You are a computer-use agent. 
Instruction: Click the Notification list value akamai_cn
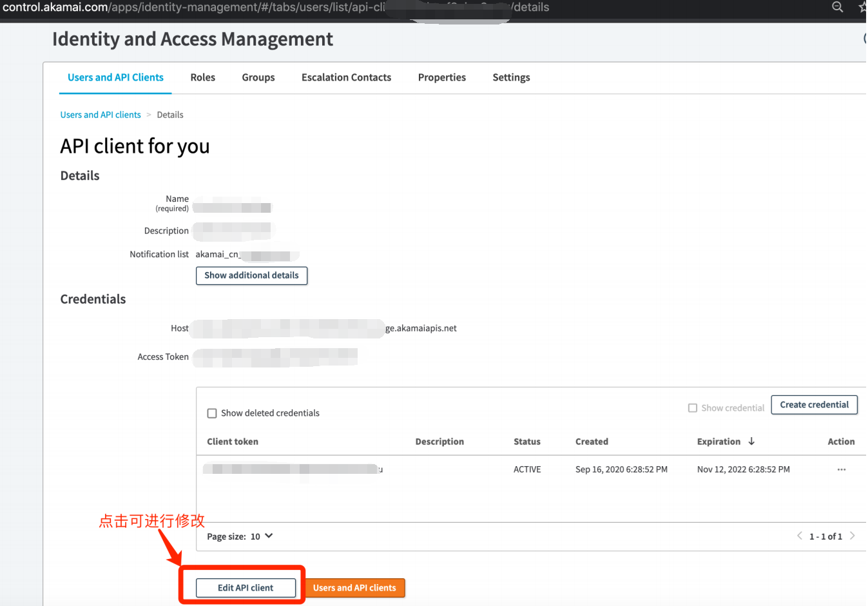coord(246,255)
